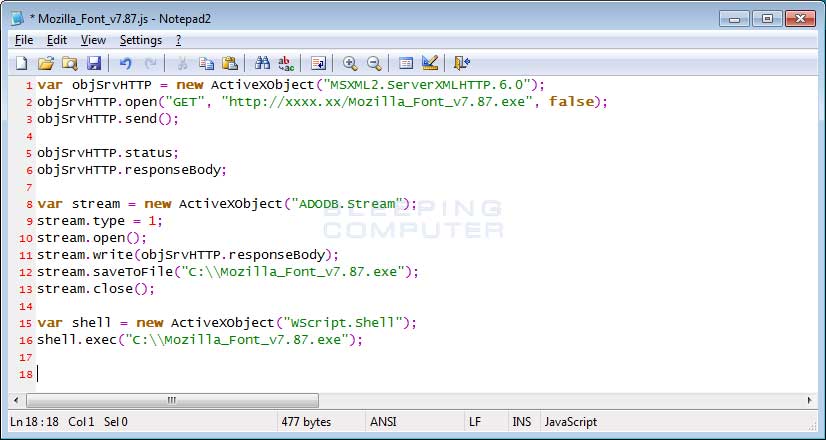Undo the last edit
This screenshot has width=826, height=440.
125,63
